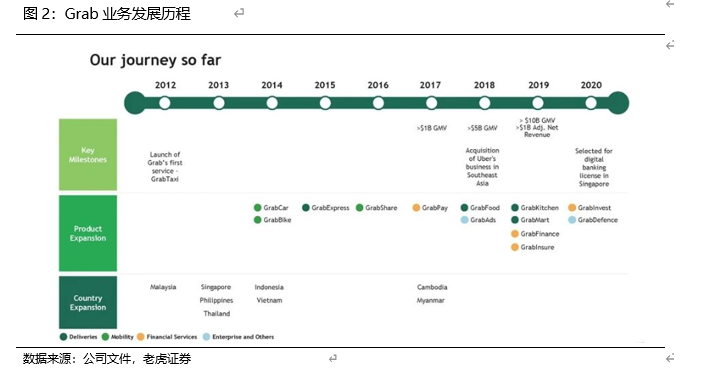This screenshot has height=374, width=701.
Task: Click the 图 2 Grab 业务发展历程 caption
Action: coord(107,14)
